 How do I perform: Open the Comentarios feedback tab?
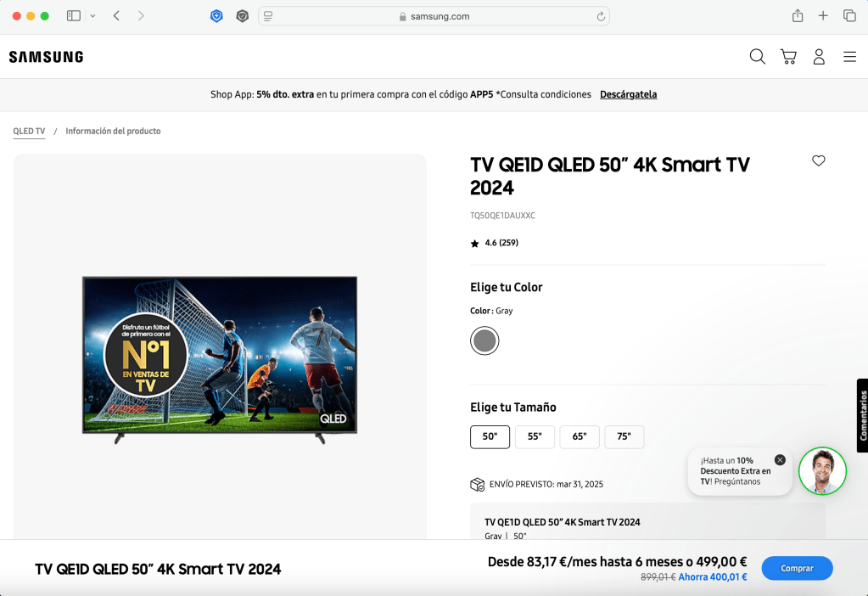(862, 415)
